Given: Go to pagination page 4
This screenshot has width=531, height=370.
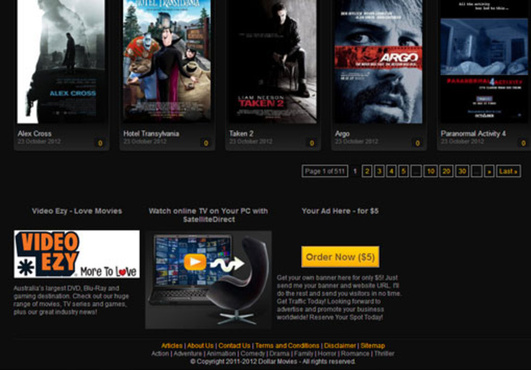Looking at the screenshot, I should (x=391, y=171).
